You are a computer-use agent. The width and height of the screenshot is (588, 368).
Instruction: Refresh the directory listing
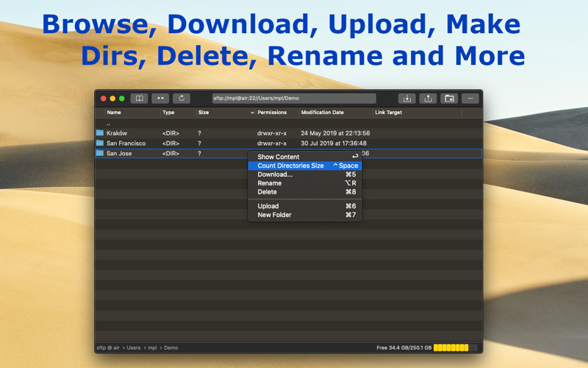(182, 99)
